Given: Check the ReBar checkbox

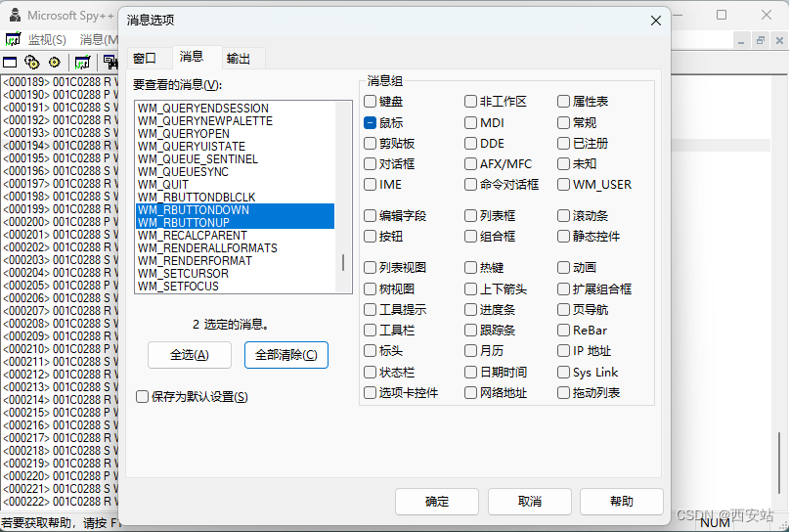Looking at the screenshot, I should pos(563,331).
